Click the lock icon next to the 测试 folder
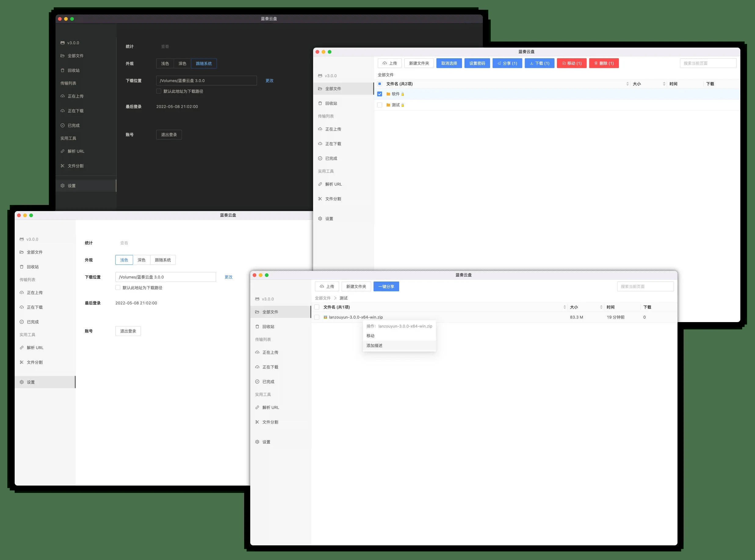The image size is (755, 560). (403, 105)
